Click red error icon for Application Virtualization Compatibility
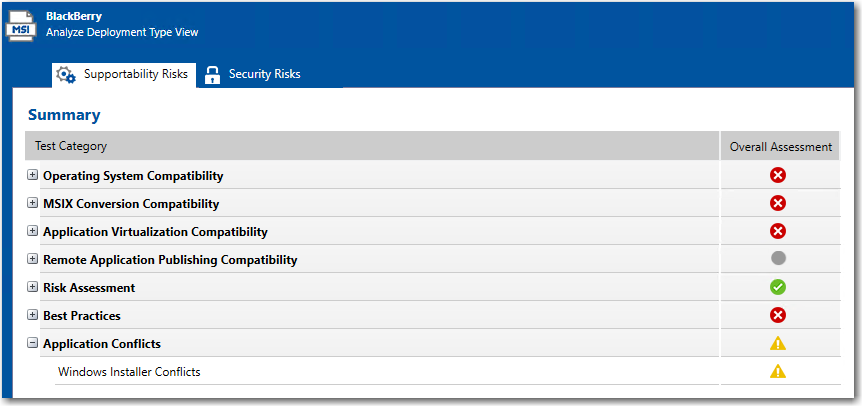The image size is (862, 406). tap(778, 232)
